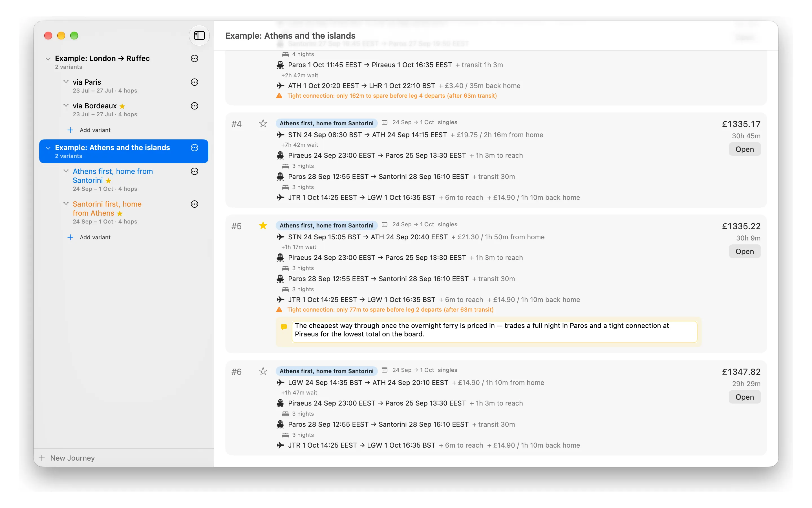Open options menu for via Paris variant

point(195,82)
